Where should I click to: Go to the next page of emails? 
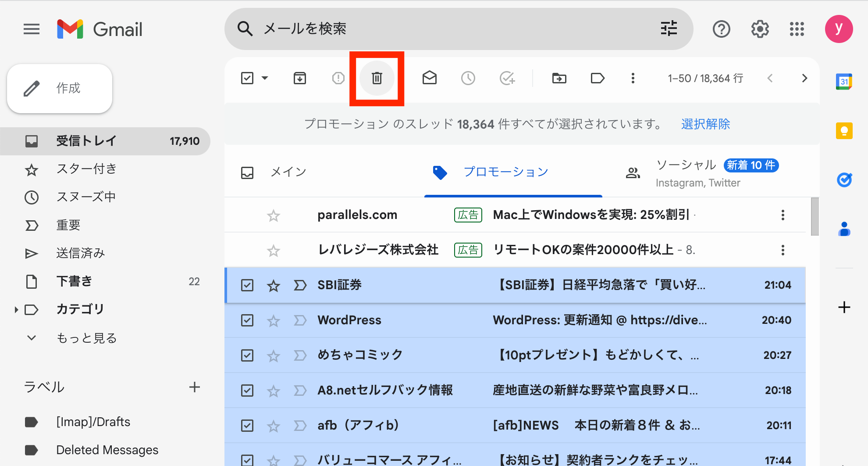(x=804, y=78)
